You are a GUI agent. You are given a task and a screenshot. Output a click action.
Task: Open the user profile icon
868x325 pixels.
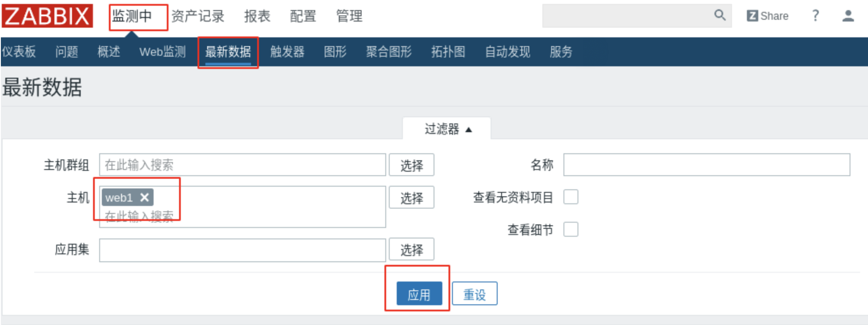848,16
